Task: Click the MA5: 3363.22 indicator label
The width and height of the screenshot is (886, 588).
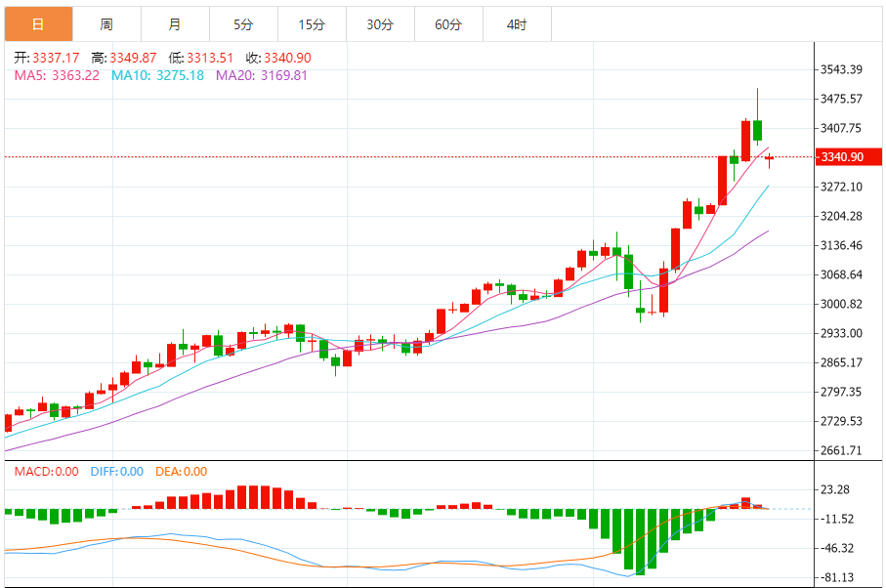Action: [57, 75]
